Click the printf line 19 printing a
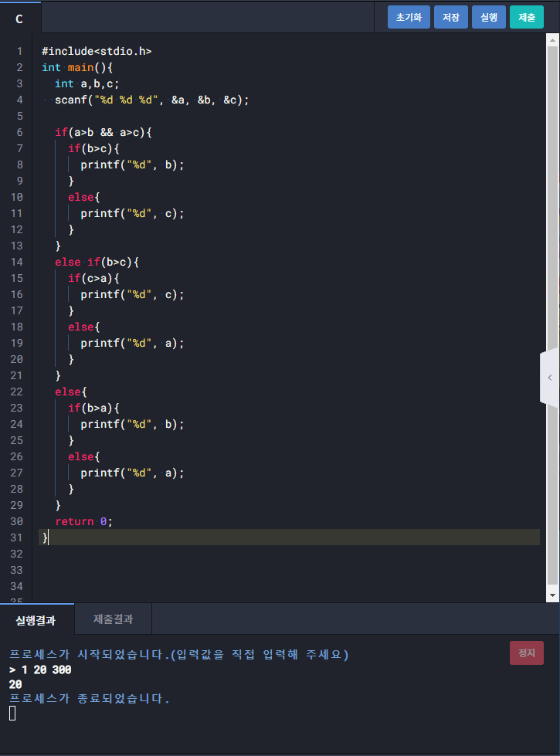The image size is (560, 756). coord(132,344)
